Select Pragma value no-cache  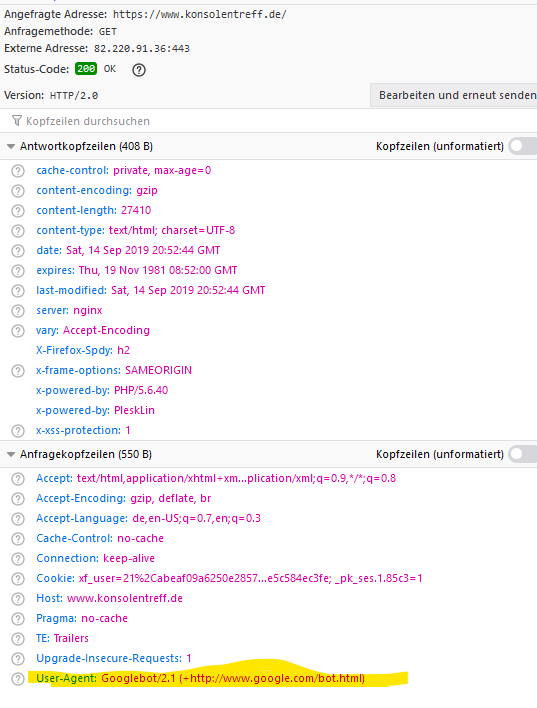click(105, 619)
